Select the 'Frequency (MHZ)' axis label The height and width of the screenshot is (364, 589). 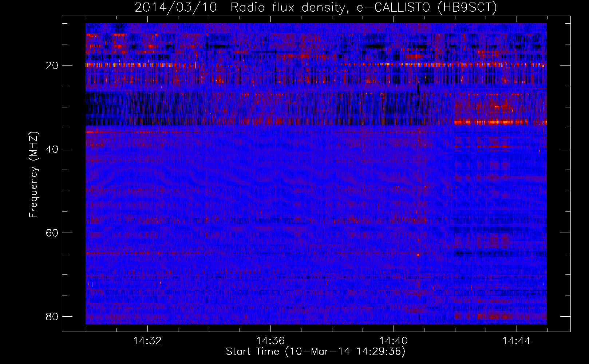(33, 175)
